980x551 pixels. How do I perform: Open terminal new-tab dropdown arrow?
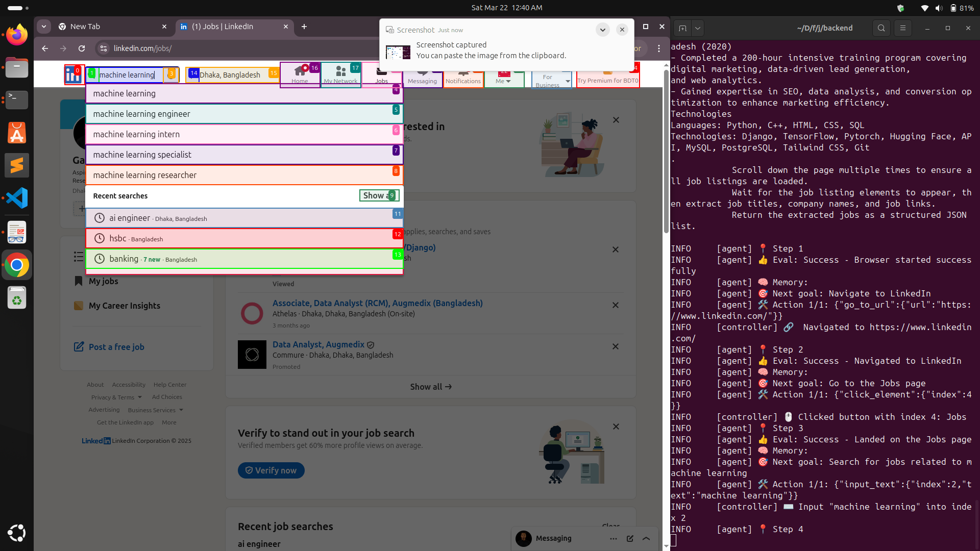pos(697,28)
